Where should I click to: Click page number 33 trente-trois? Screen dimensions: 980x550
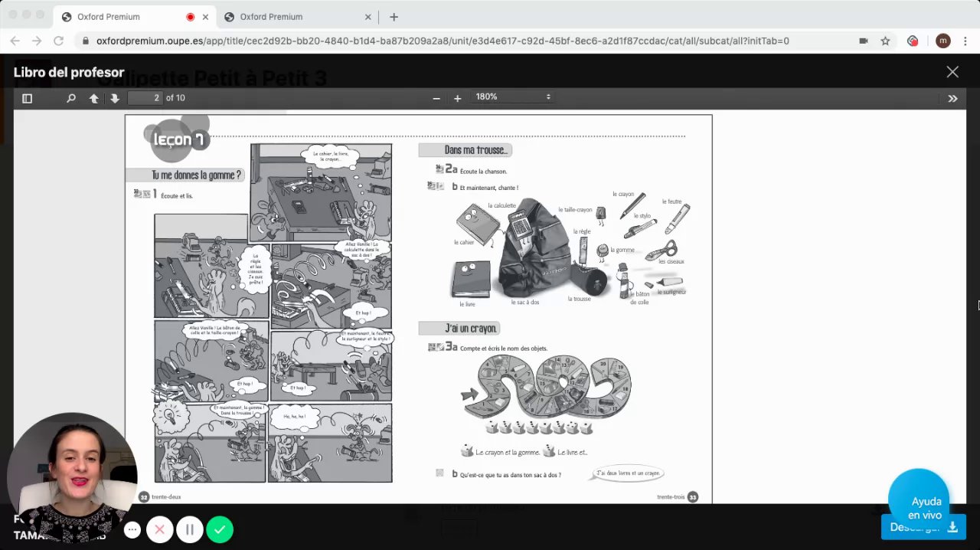pos(678,496)
